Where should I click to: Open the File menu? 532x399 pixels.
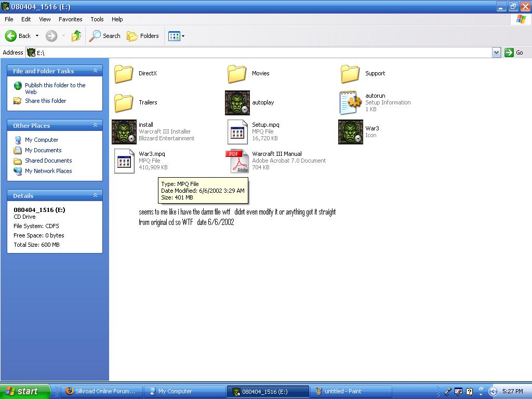(x=9, y=19)
